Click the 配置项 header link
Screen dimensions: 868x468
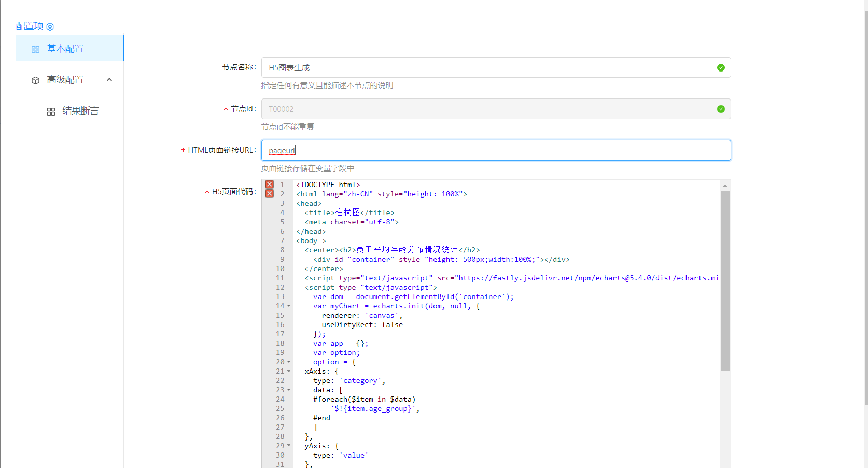click(x=30, y=26)
